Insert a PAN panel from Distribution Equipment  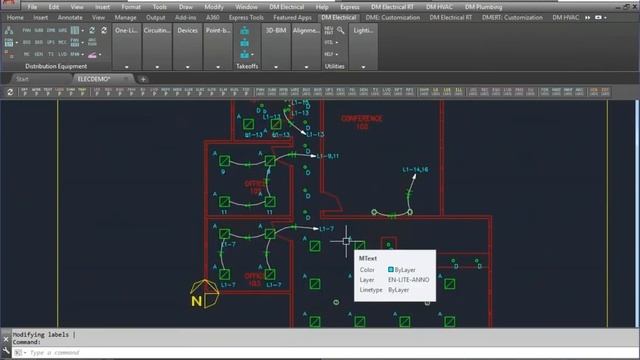pos(27,31)
